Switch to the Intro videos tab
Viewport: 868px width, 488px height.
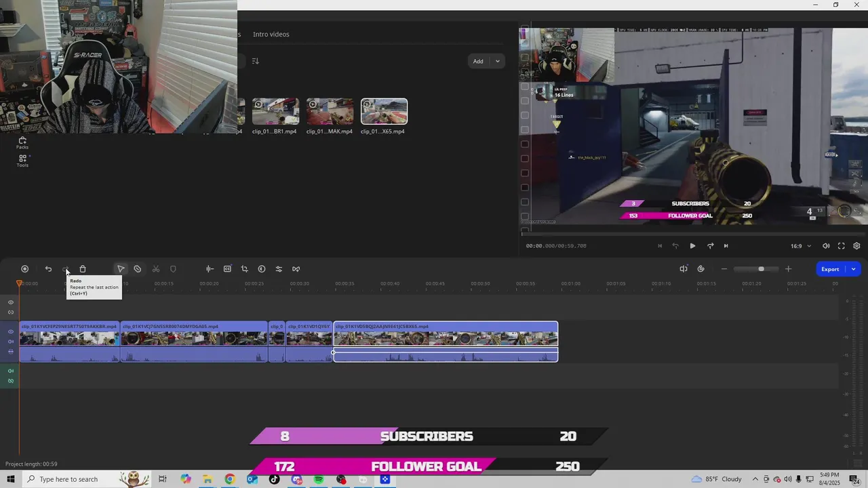point(271,34)
